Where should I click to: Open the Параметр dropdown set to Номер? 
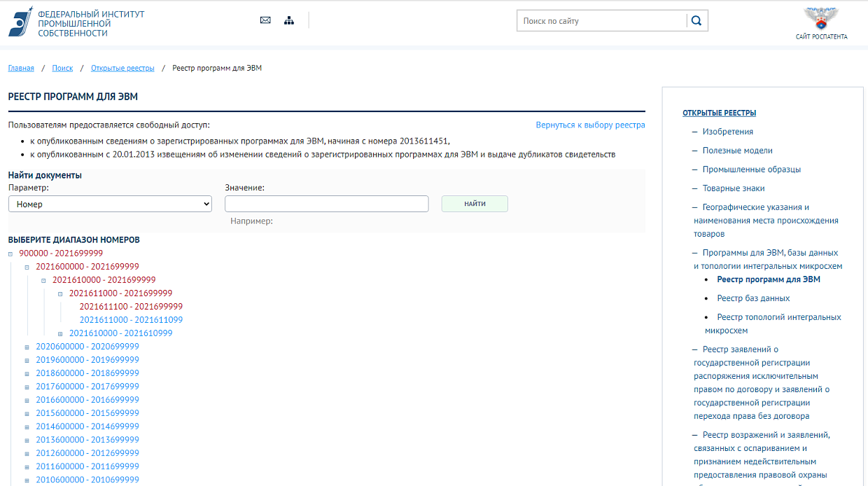point(110,204)
